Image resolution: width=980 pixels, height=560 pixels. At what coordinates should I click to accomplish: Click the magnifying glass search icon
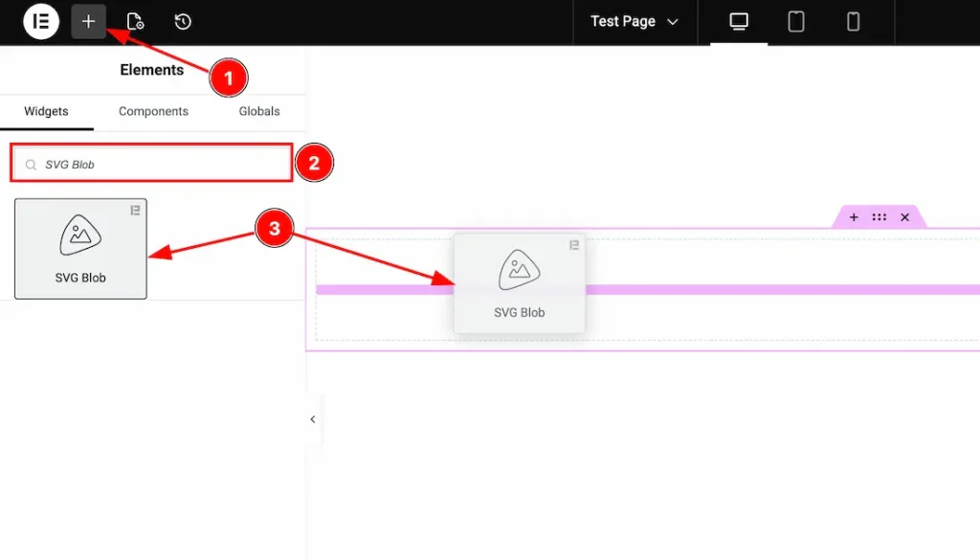tap(32, 163)
